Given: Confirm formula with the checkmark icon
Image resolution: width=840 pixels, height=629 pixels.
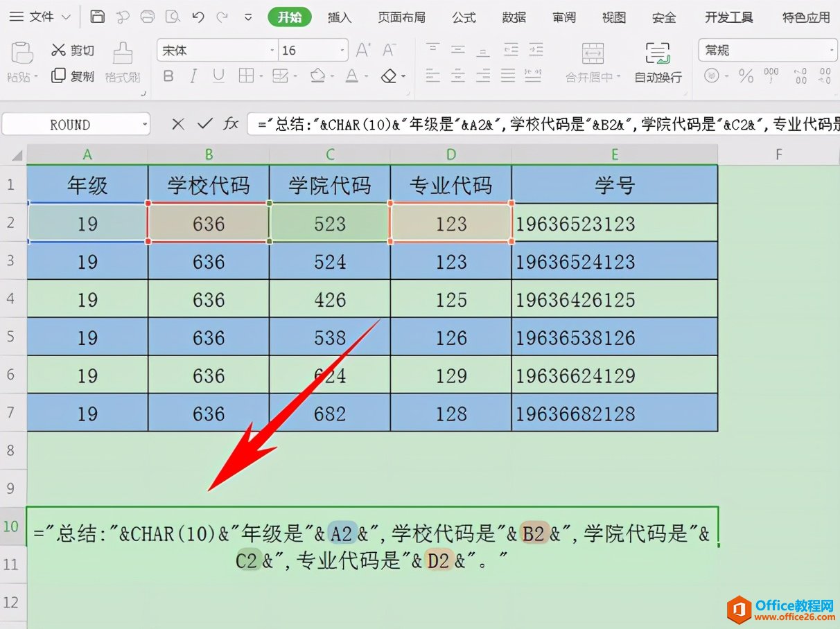Looking at the screenshot, I should [204, 124].
